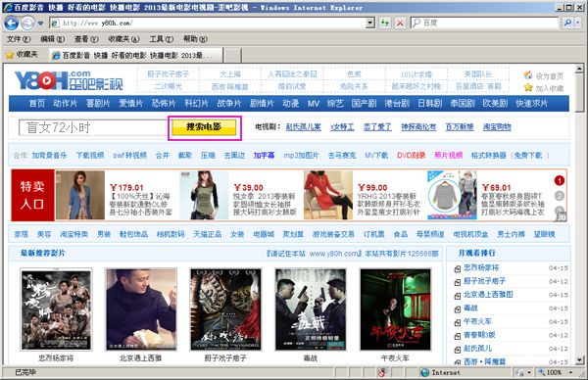
Task: Click the green Refresh page icon
Action: 385,23
